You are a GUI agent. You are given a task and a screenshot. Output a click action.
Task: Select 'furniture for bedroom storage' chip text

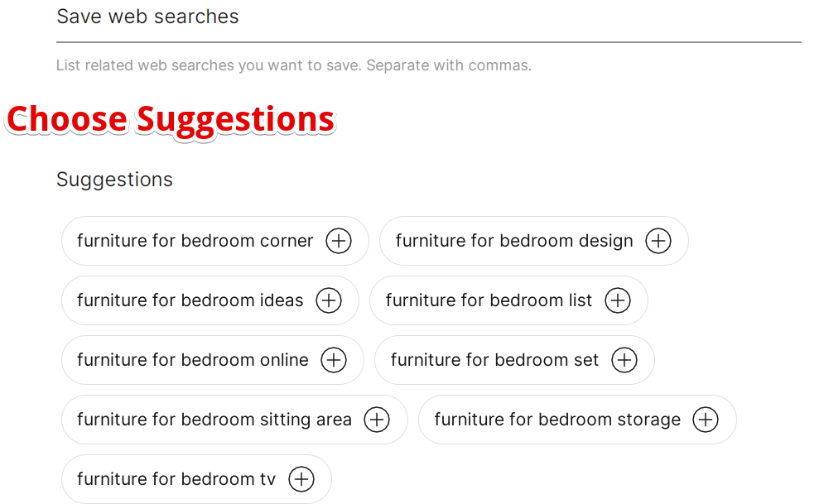pos(557,420)
